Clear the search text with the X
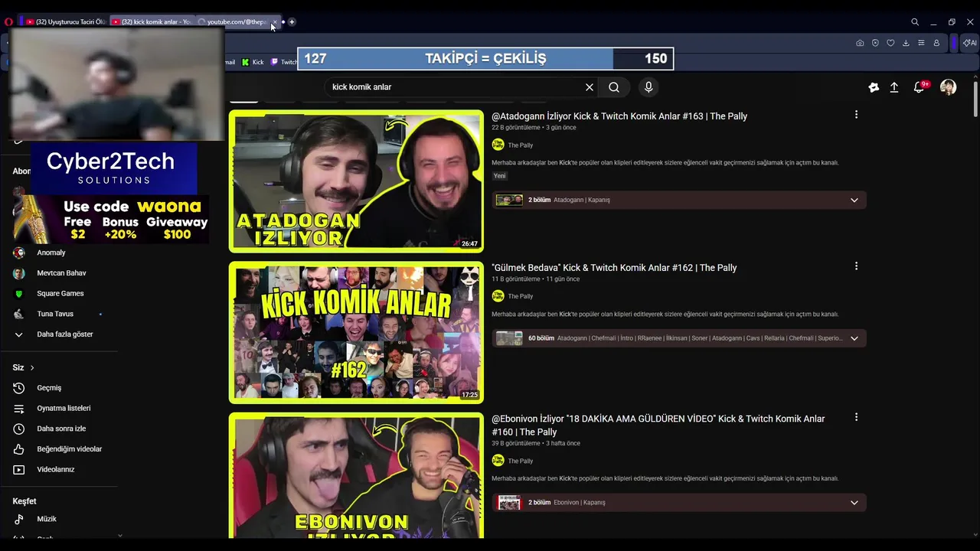This screenshot has width=980, height=551. coord(590,87)
